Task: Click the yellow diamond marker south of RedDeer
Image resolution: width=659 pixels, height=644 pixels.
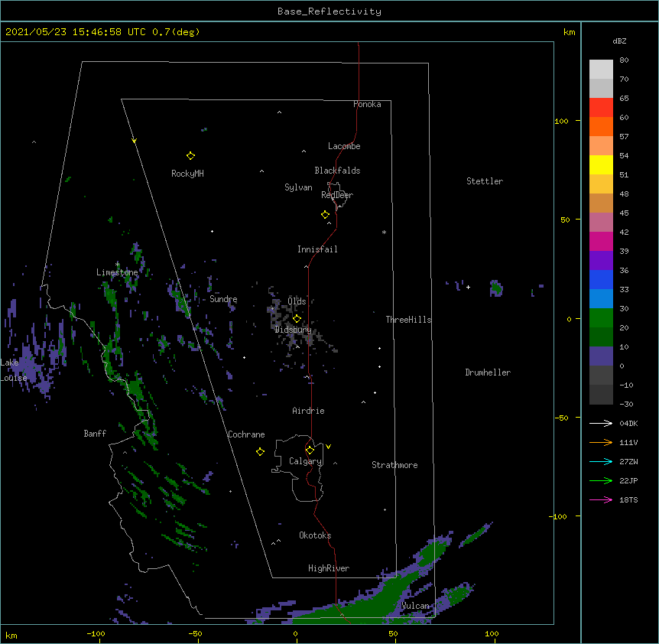Action: [326, 215]
